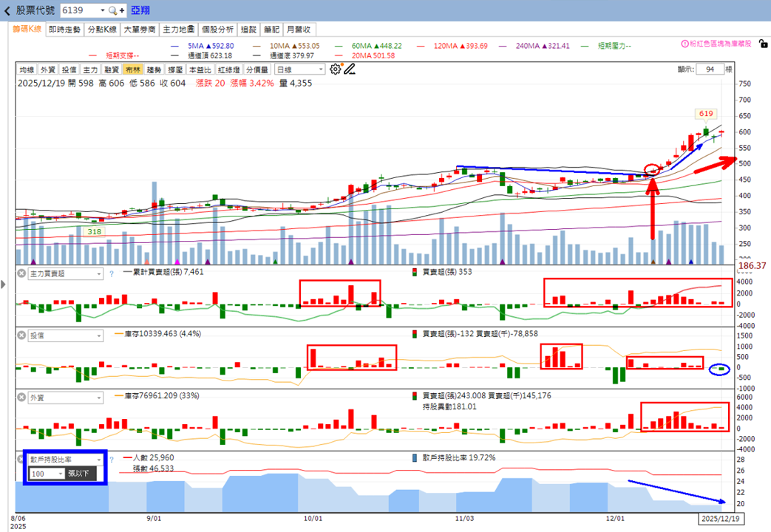The width and height of the screenshot is (771, 532).
Task: Click the unlock padlock icon at top right
Action: 763,44
